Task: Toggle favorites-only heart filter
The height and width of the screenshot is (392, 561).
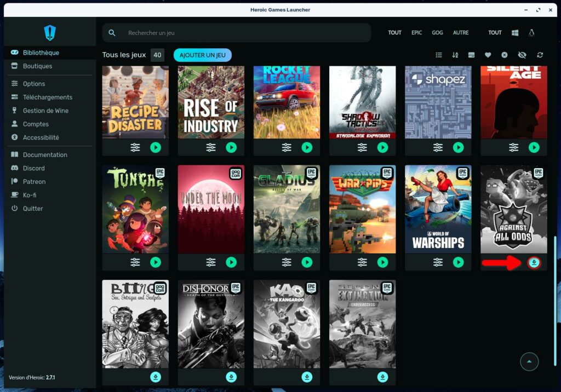Action: (x=488, y=55)
